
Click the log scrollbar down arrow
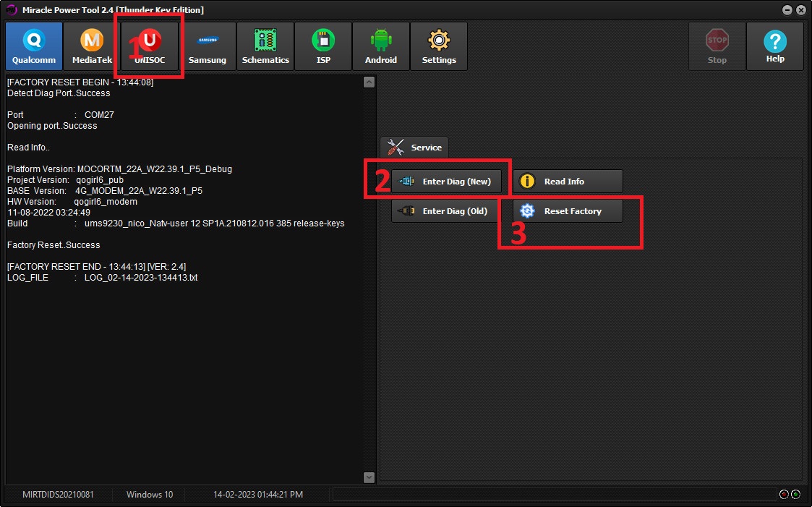click(x=369, y=477)
